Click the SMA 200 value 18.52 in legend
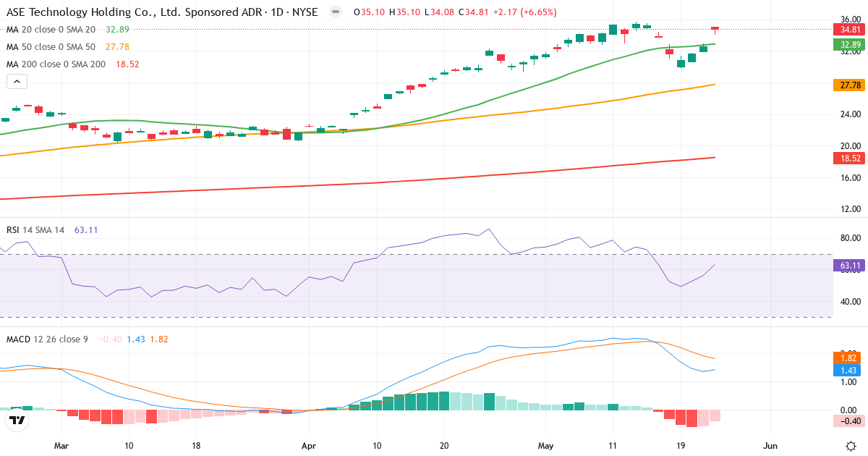This screenshot has width=868, height=456. click(x=127, y=64)
